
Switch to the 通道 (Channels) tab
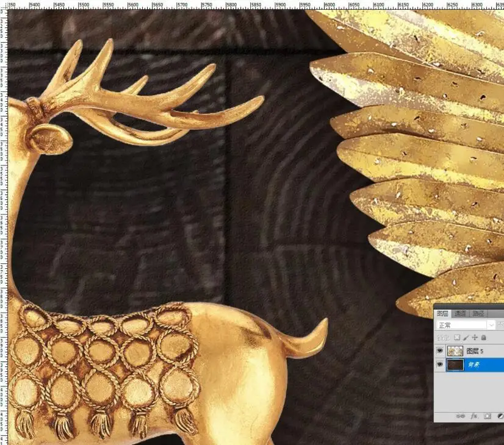click(x=460, y=313)
